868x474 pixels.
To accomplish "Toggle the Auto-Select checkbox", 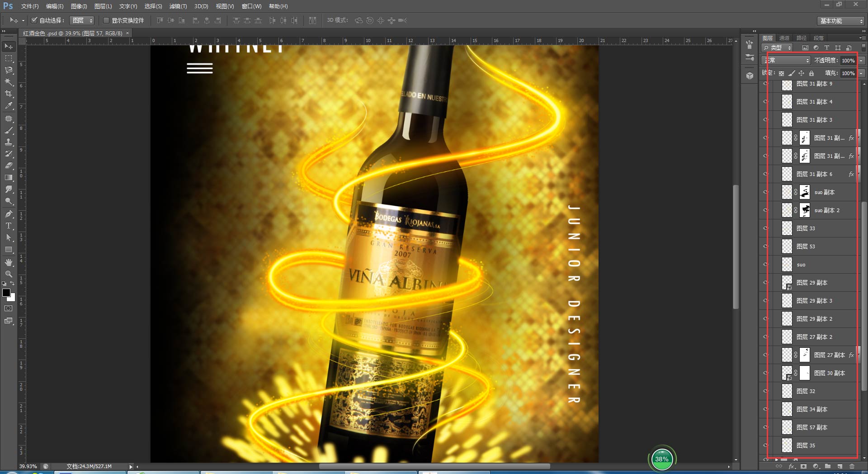I will tap(34, 20).
